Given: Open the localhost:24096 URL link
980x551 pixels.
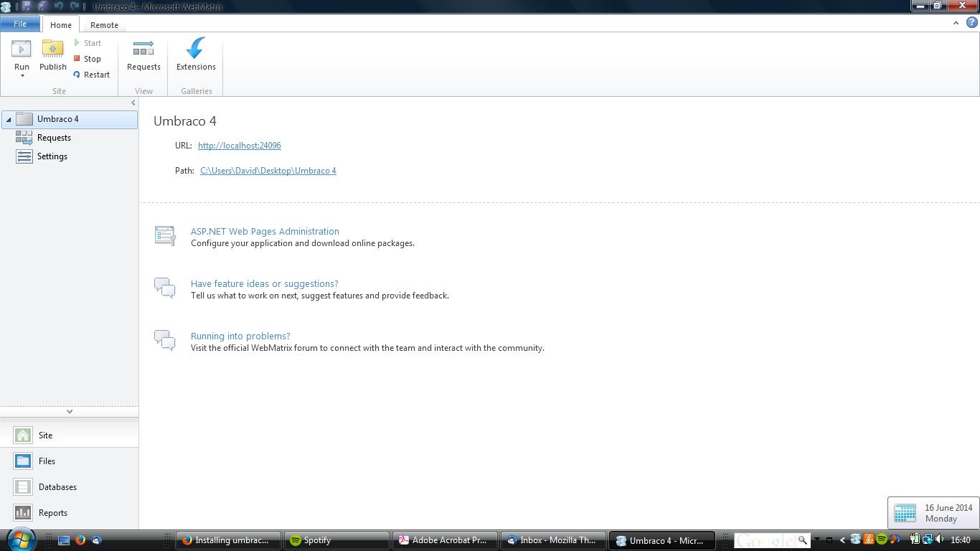Looking at the screenshot, I should click(240, 146).
